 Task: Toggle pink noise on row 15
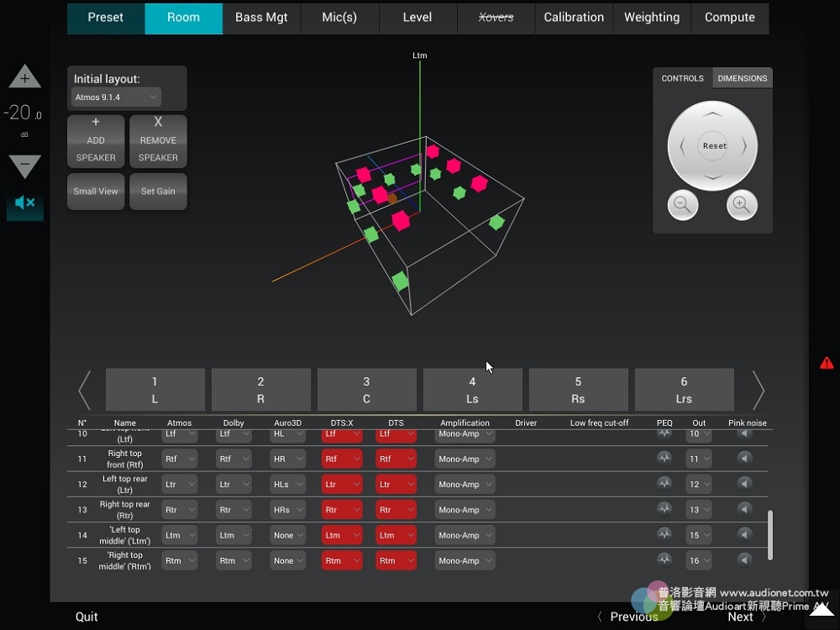(744, 560)
